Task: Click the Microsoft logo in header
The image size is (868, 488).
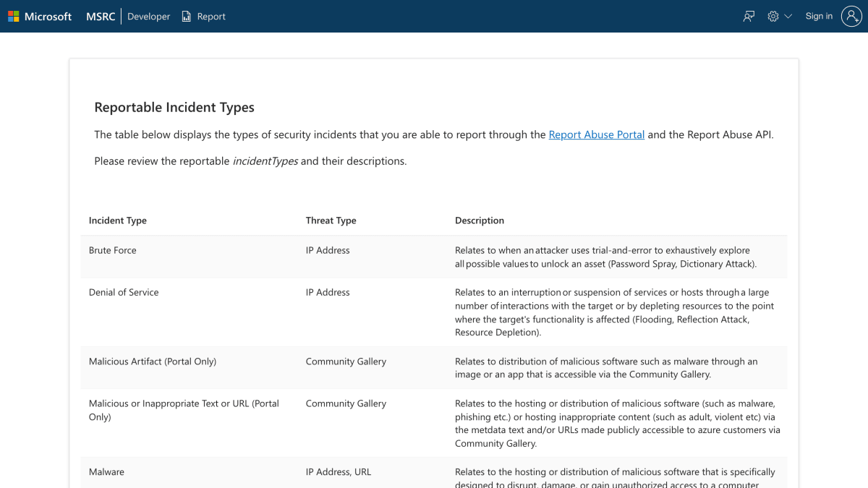Action: [40, 16]
